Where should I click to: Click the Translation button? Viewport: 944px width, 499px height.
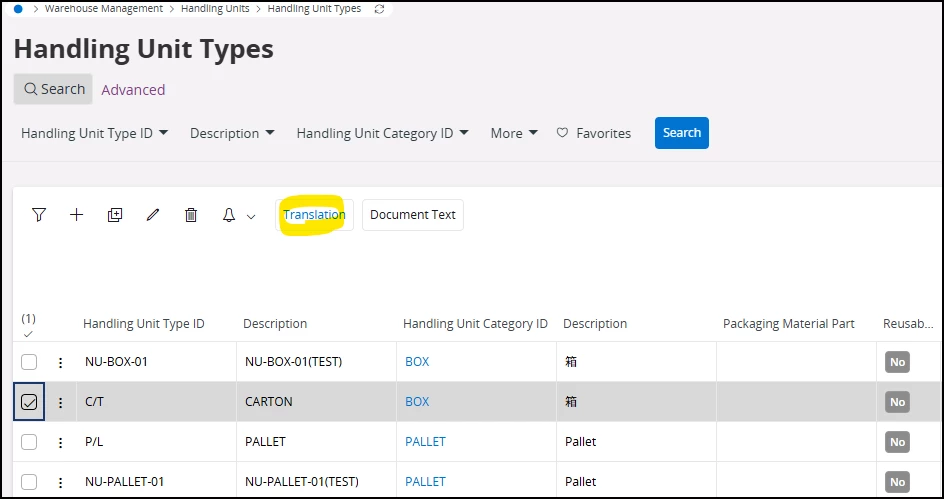pyautogui.click(x=314, y=215)
